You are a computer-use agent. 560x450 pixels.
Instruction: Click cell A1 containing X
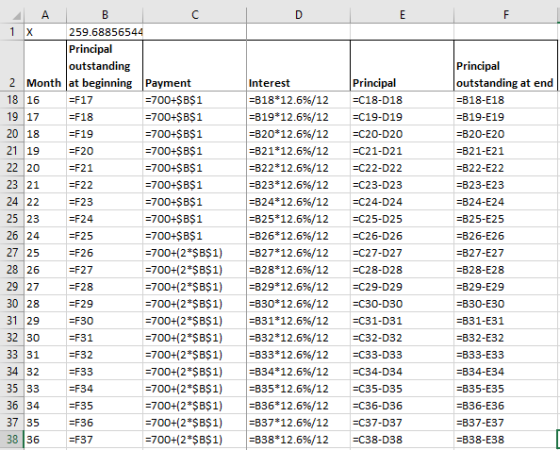(45, 32)
